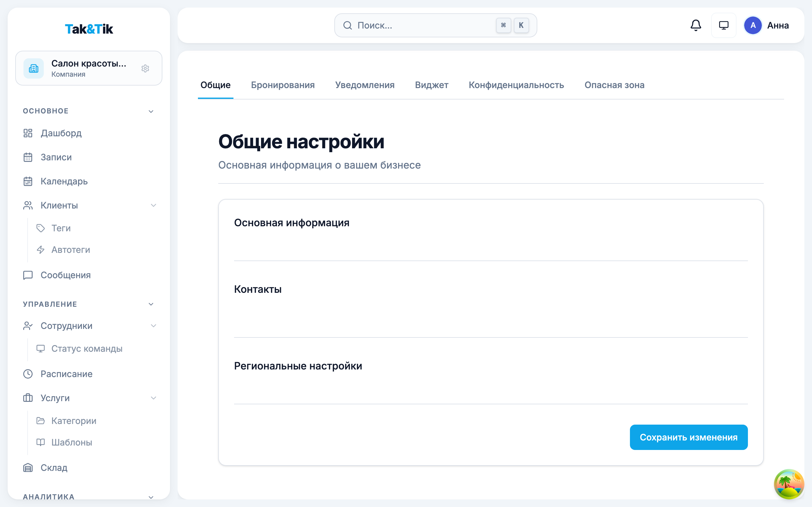Switch to the Бронирования tab
Image resolution: width=812 pixels, height=507 pixels.
(x=283, y=85)
